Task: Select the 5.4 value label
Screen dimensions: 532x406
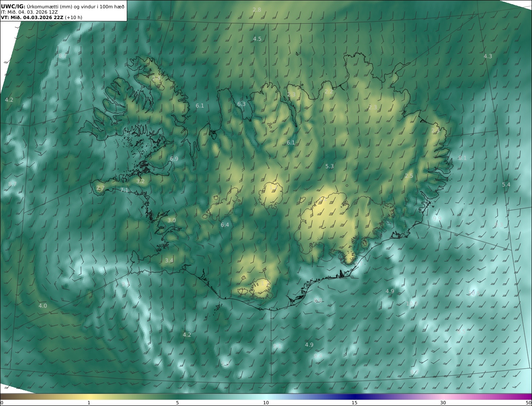Action: coord(506,184)
